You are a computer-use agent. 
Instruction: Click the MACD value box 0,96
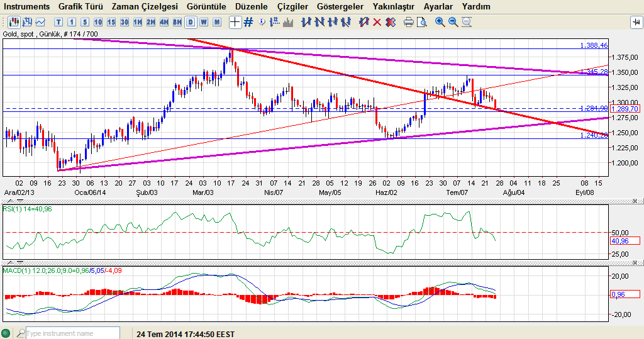click(625, 294)
